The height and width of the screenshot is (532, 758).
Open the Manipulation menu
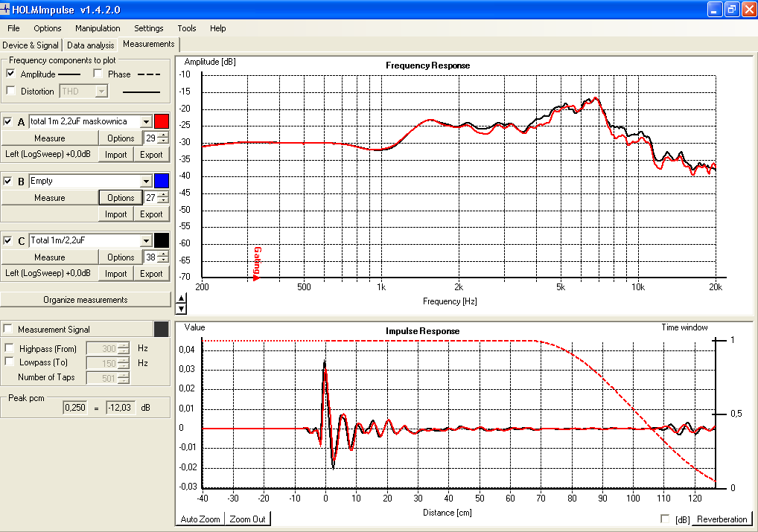pyautogui.click(x=98, y=28)
